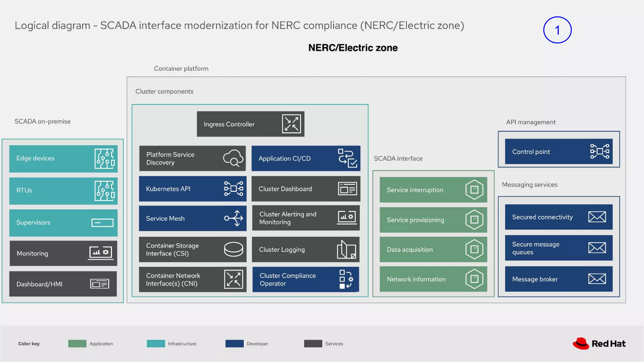
Task: Select the Message broker block
Action: pyautogui.click(x=558, y=279)
